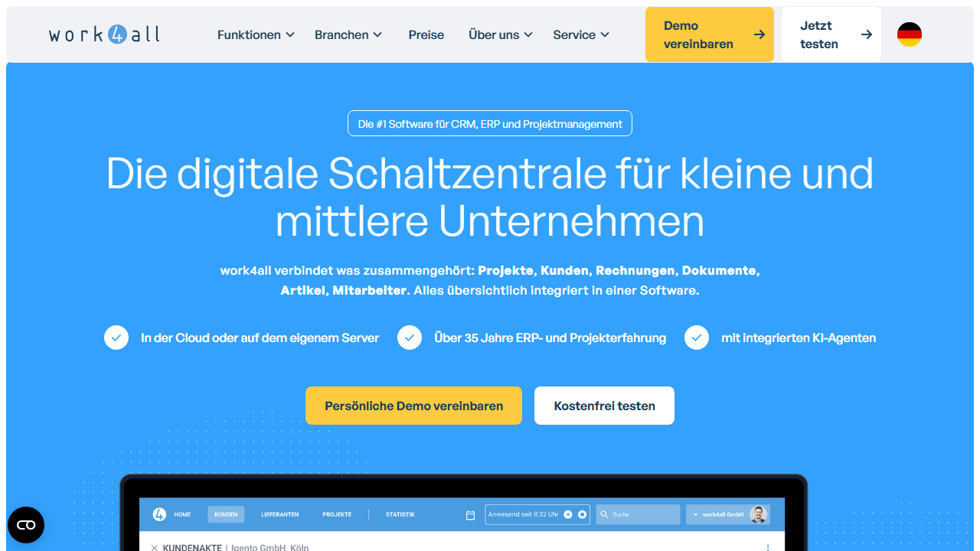980x551 pixels.
Task: Click the stop icon next to 'Anwesend seit 8:32 Uhr'
Action: 582,514
